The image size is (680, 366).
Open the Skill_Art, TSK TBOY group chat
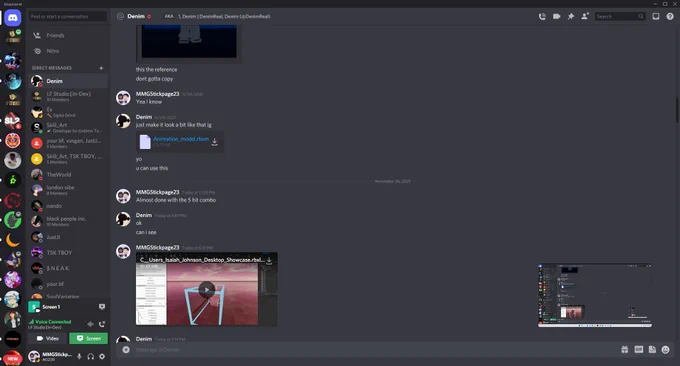click(68, 159)
